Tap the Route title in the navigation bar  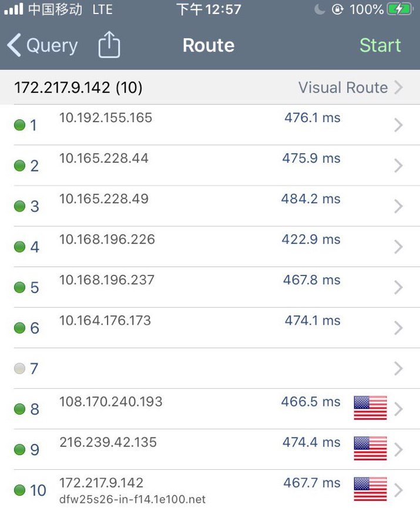(x=209, y=45)
